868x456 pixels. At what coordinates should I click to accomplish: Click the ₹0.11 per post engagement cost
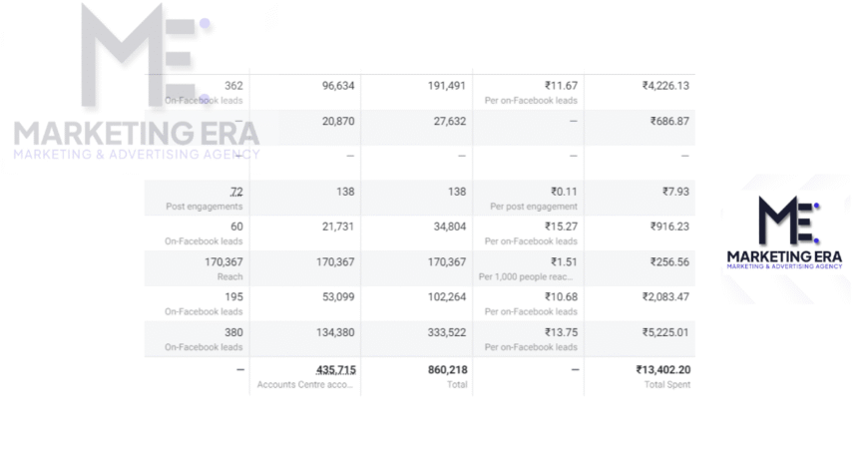pyautogui.click(x=564, y=192)
